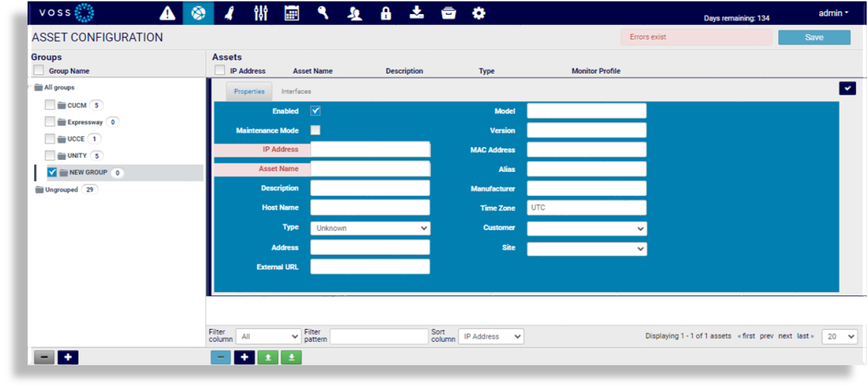This screenshot has height=390, width=868.
Task: Enable the Maintenance Mode checkbox
Action: point(316,130)
